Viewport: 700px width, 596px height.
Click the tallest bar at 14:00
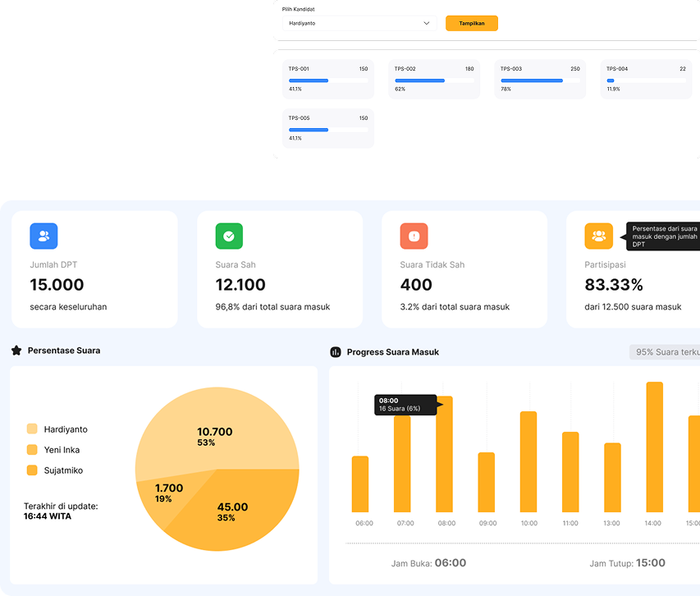654,447
